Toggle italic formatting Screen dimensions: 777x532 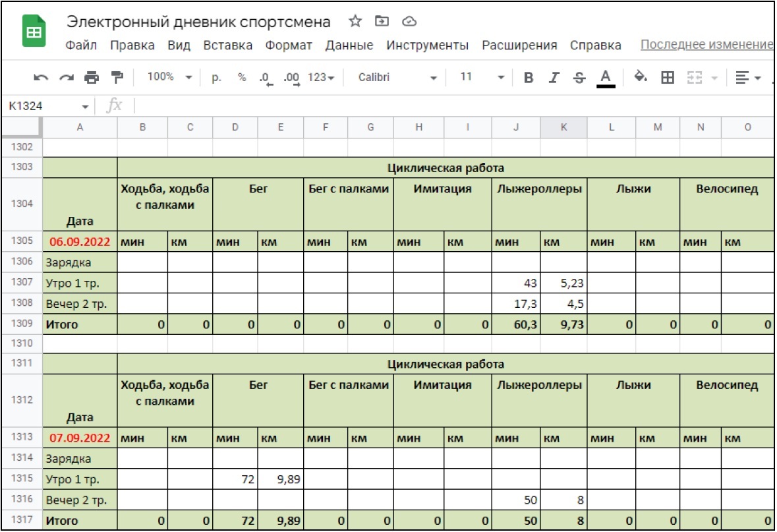point(554,78)
